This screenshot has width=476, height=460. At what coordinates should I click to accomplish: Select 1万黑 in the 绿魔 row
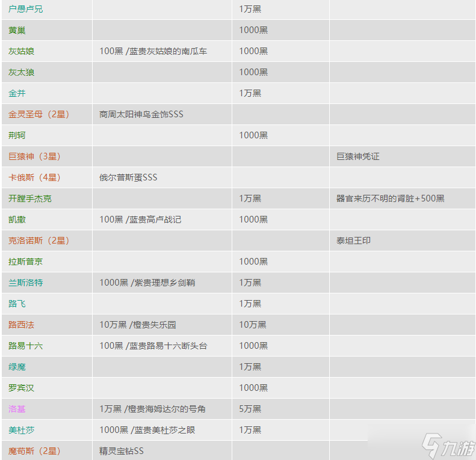pos(250,367)
